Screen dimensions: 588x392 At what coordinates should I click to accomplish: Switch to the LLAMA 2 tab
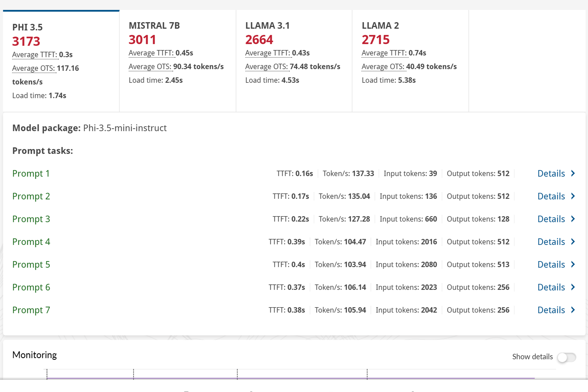[x=410, y=61]
